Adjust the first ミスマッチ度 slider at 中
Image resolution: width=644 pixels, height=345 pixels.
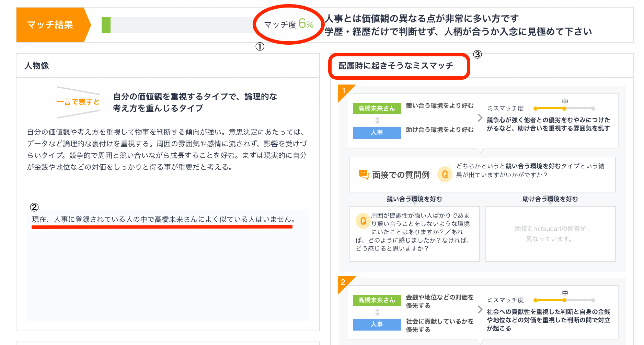tap(564, 108)
